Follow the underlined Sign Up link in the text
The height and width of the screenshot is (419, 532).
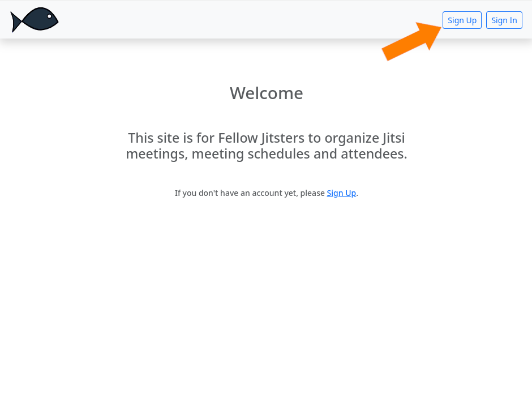(341, 193)
